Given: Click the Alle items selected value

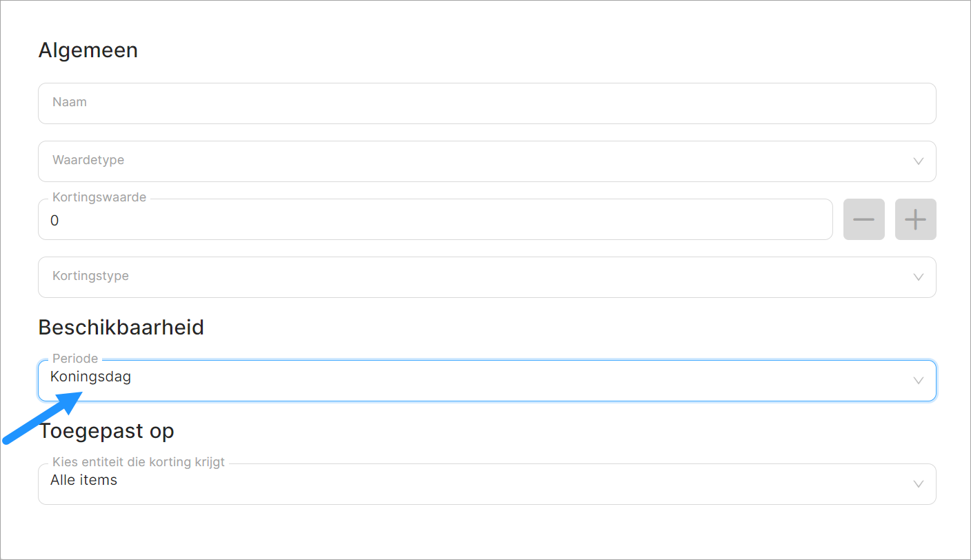Looking at the screenshot, I should (x=84, y=480).
